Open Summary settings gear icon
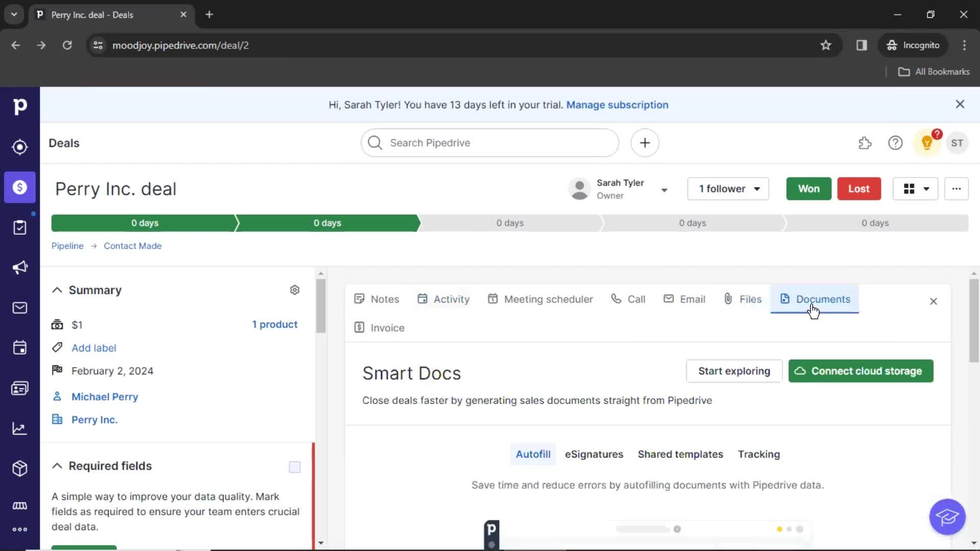 295,290
